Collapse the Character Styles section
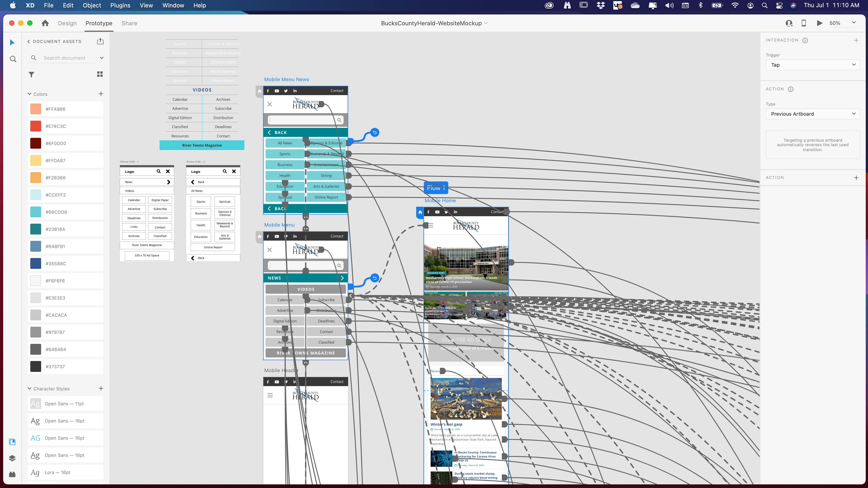This screenshot has width=868, height=488. click(x=29, y=388)
